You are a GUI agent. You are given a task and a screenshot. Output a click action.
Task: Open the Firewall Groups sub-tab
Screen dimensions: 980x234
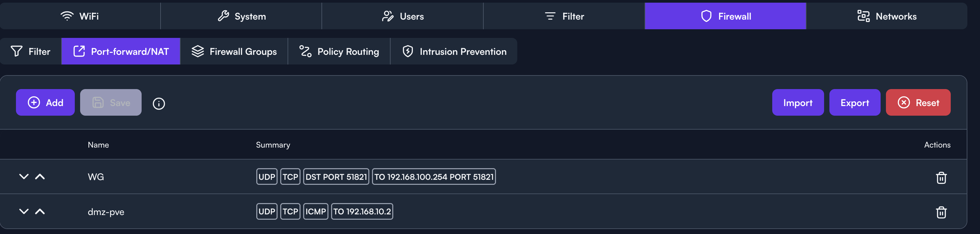(x=234, y=52)
